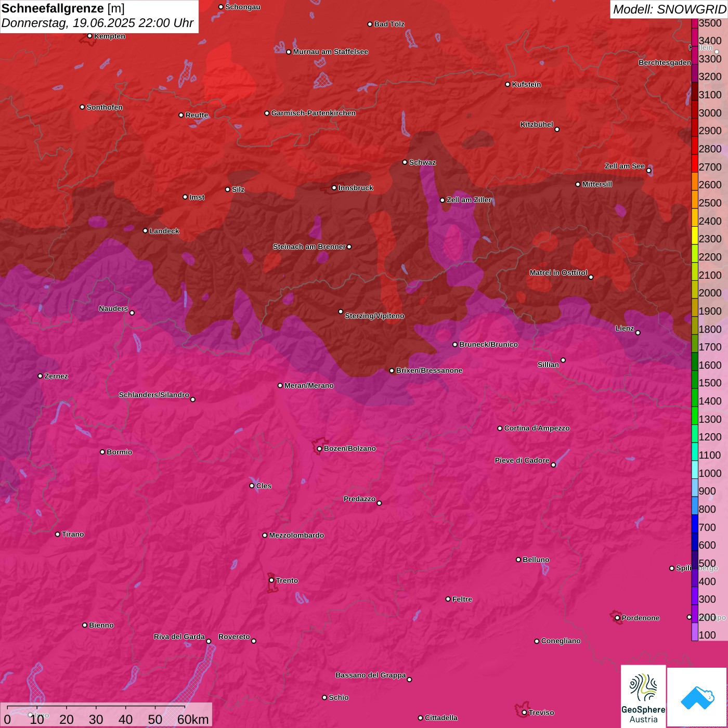The width and height of the screenshot is (728, 728).
Task: Click the Sillian label
Action: (x=548, y=365)
